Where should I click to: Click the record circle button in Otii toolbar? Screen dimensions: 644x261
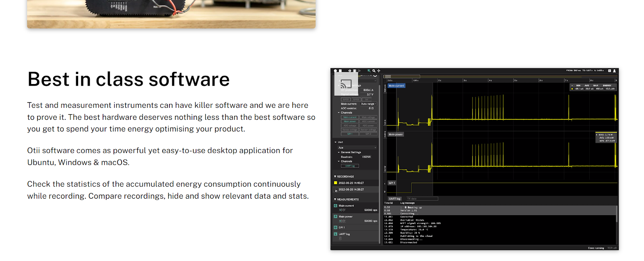(x=335, y=71)
